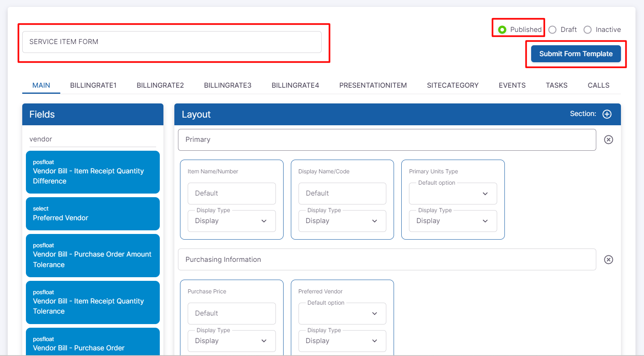Expand Display Type dropdown under Display Name/Code

click(x=342, y=221)
